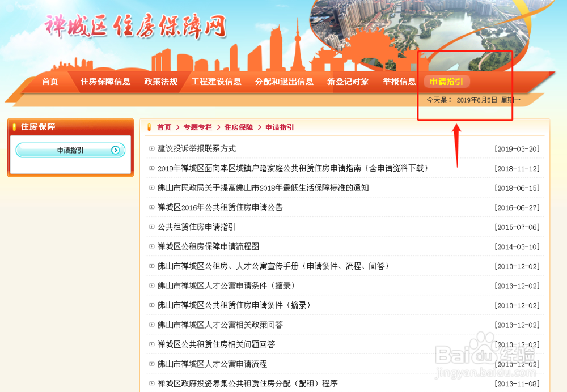Select the highlighted 申请指引 navigation tab

(446, 81)
